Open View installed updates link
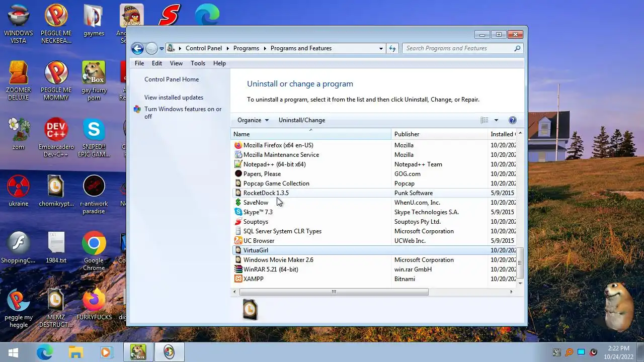This screenshot has width=644, height=362. tap(174, 98)
